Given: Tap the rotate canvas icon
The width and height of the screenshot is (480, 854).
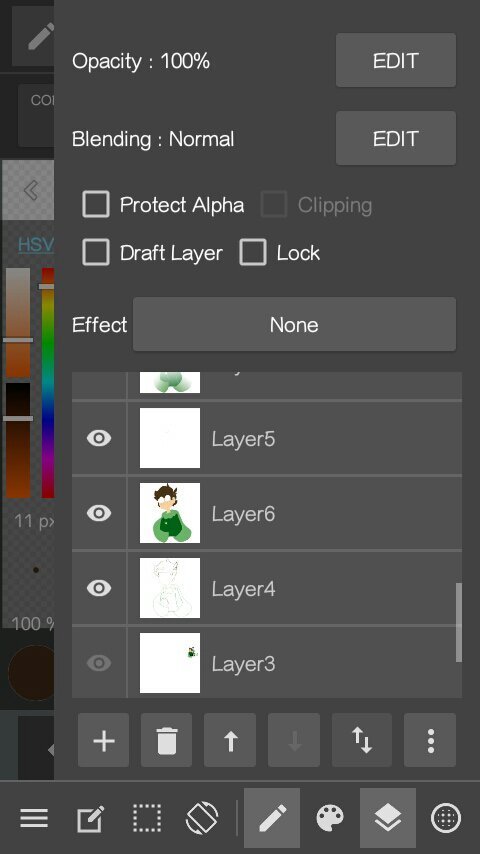Looking at the screenshot, I should [x=202, y=818].
